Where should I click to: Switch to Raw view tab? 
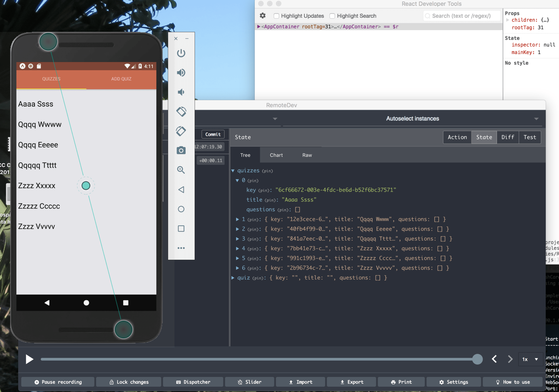point(307,155)
